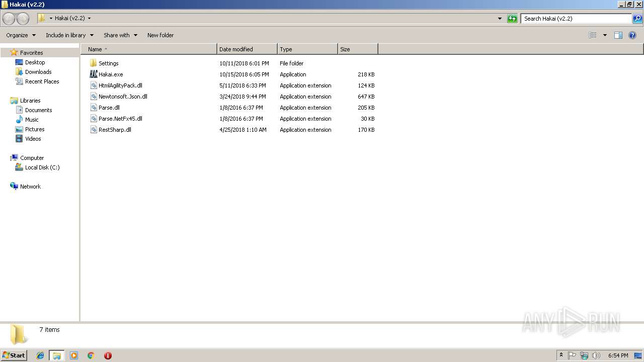Click the search magnifier icon

[637, 19]
